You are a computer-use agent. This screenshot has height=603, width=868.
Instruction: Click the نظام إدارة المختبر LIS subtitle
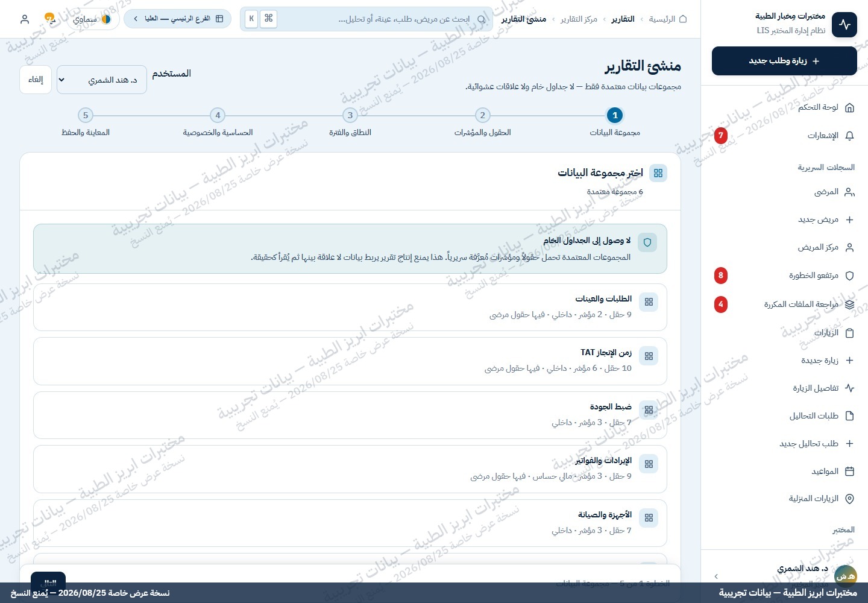tap(791, 31)
